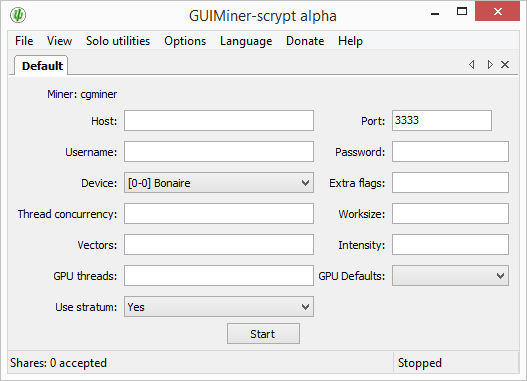
Task: Open the File menu
Action: (x=24, y=41)
